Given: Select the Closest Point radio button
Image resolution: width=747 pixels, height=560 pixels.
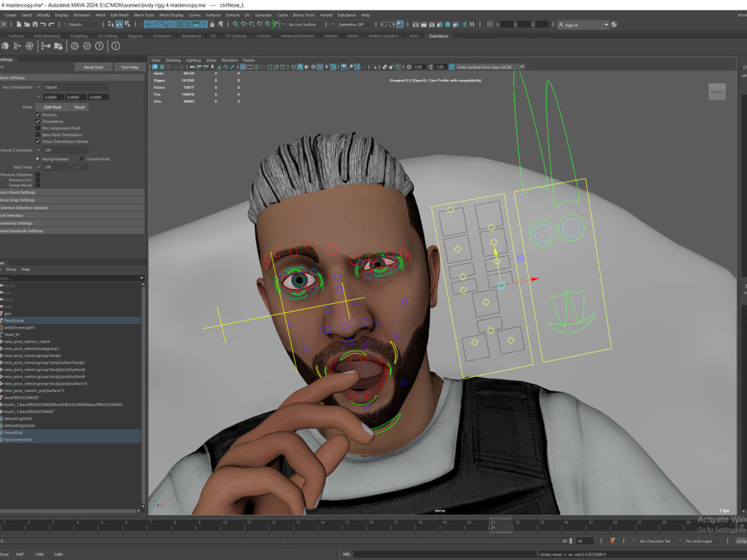Looking at the screenshot, I should [x=81, y=158].
